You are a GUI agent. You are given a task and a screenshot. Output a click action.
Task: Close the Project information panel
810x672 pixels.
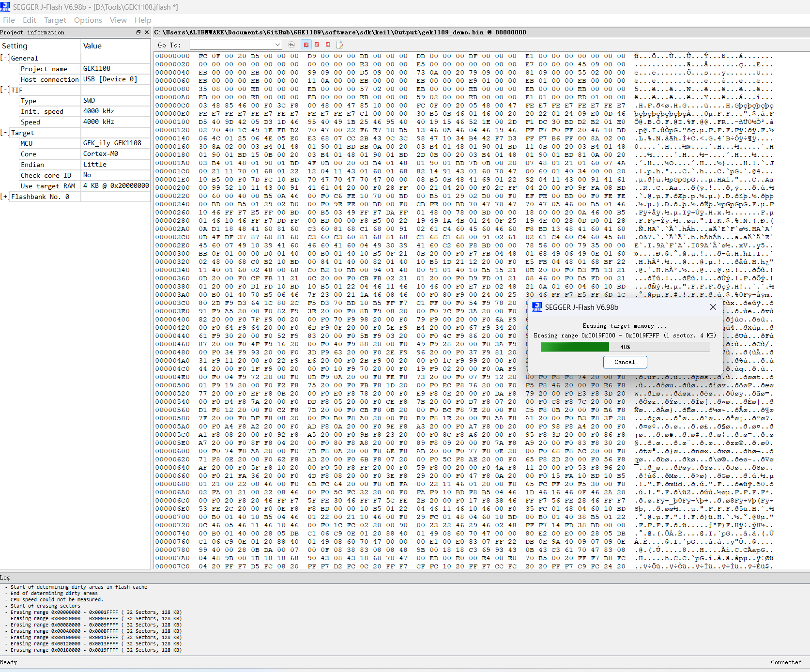point(147,32)
